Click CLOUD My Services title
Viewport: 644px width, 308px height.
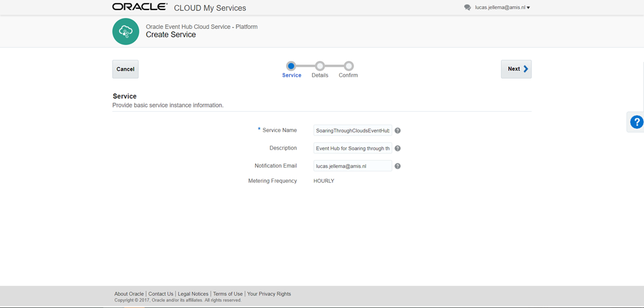[x=210, y=8]
